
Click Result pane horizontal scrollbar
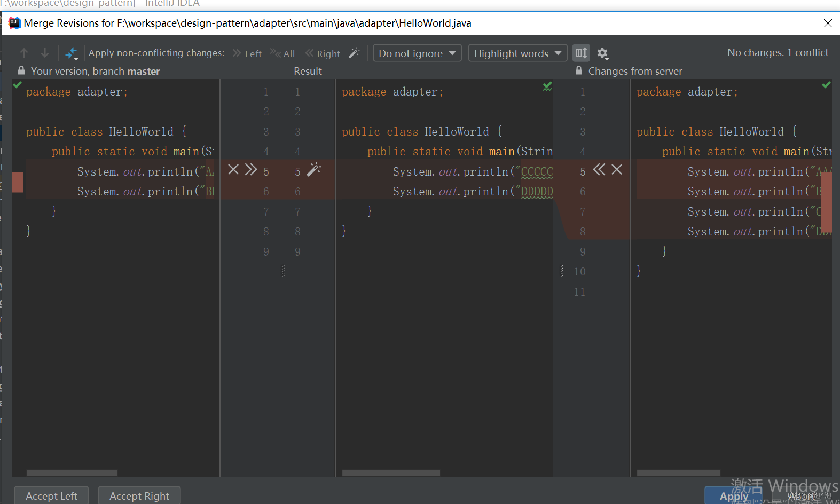pos(391,473)
